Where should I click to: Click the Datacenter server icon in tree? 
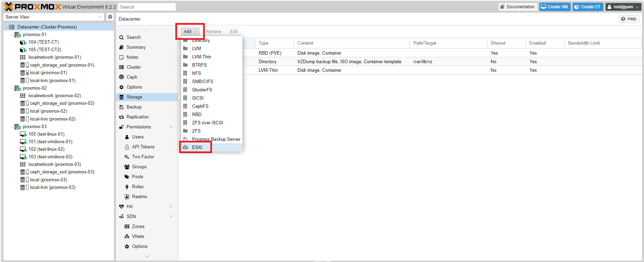(12, 27)
